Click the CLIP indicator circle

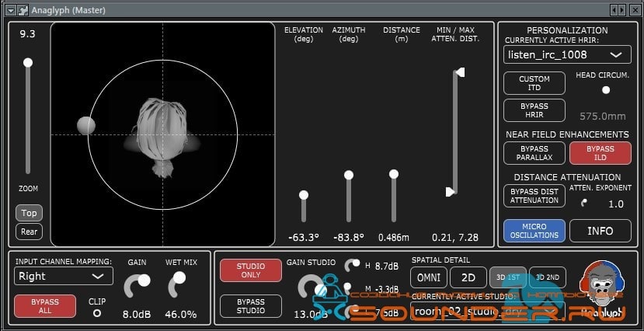pos(97,313)
